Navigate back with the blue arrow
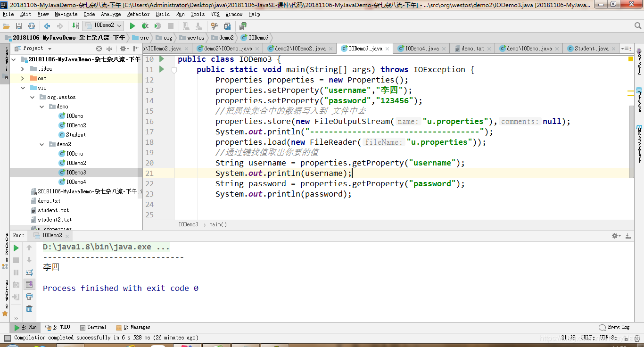Viewport: 644px width, 347px height. coord(47,26)
